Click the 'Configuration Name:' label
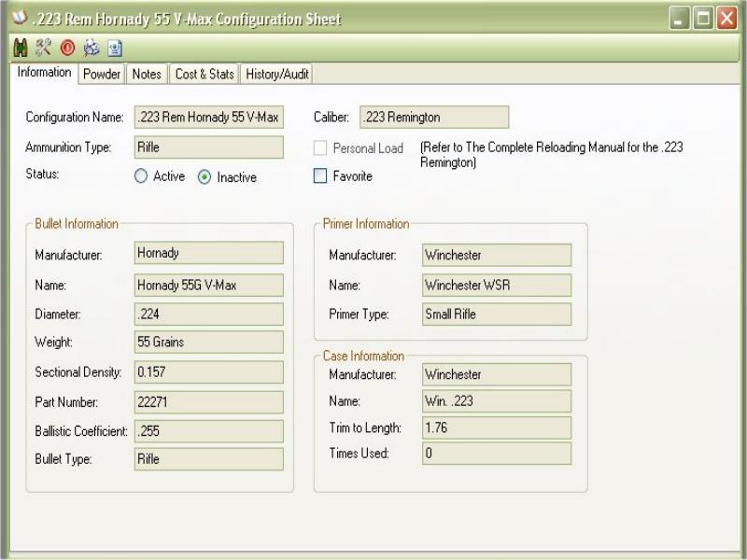The height and width of the screenshot is (560, 747). click(x=75, y=118)
